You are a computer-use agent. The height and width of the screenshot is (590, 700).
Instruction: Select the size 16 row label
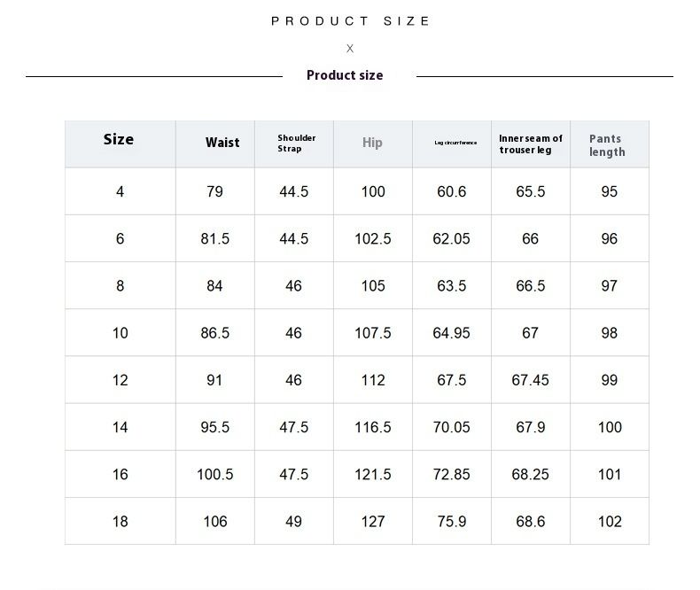click(x=120, y=475)
